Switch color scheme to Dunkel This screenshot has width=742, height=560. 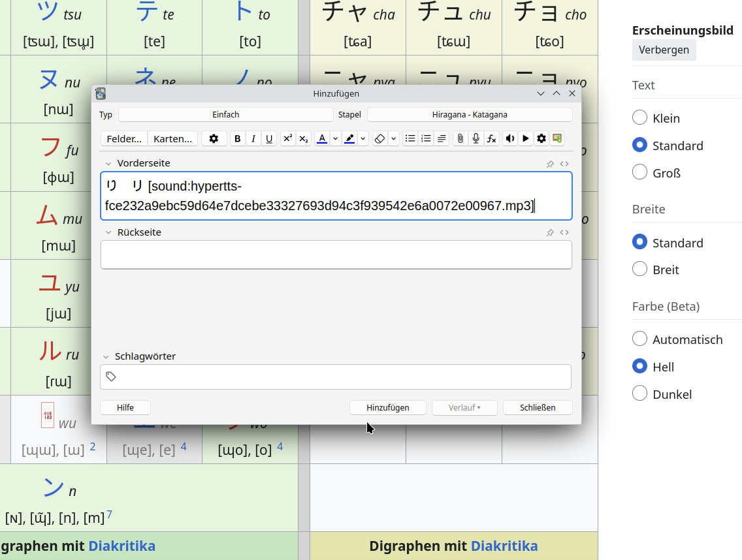[639, 393]
